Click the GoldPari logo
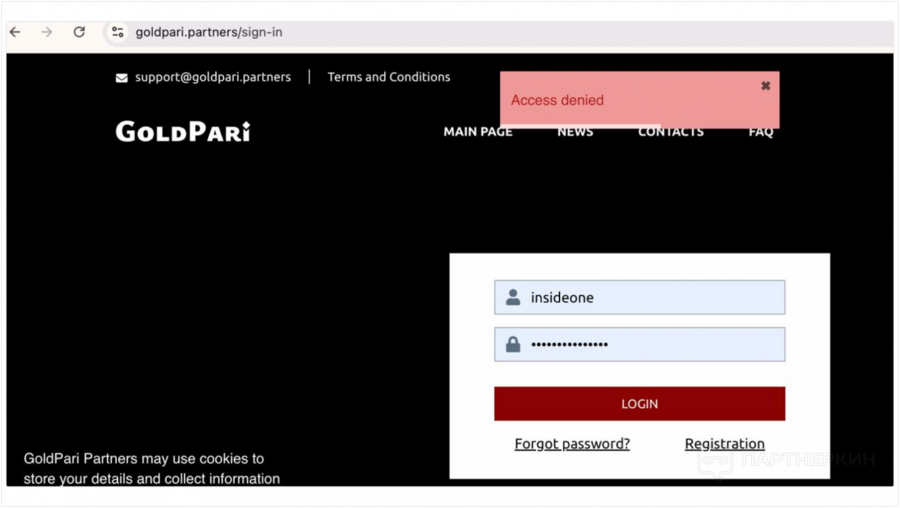This screenshot has height=508, width=900. [183, 131]
